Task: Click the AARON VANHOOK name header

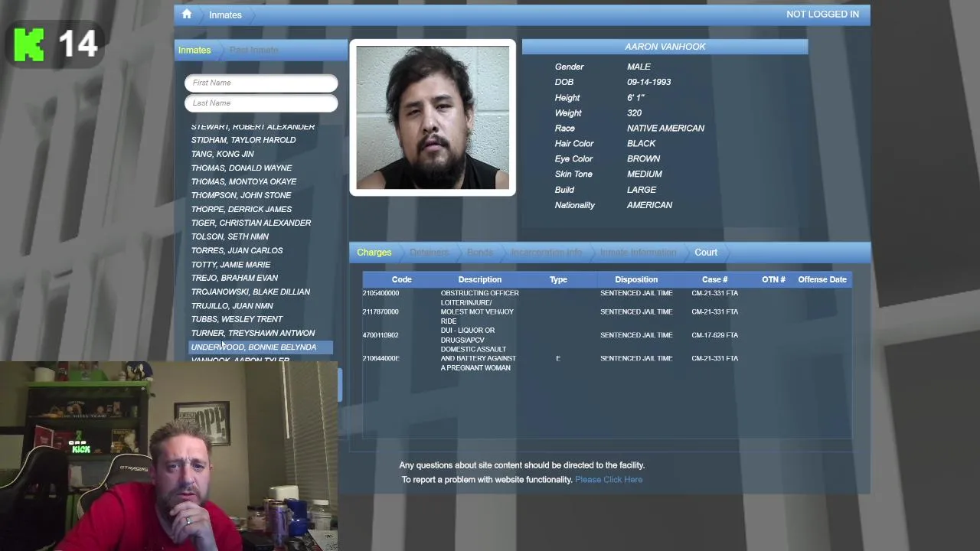Action: pos(665,47)
